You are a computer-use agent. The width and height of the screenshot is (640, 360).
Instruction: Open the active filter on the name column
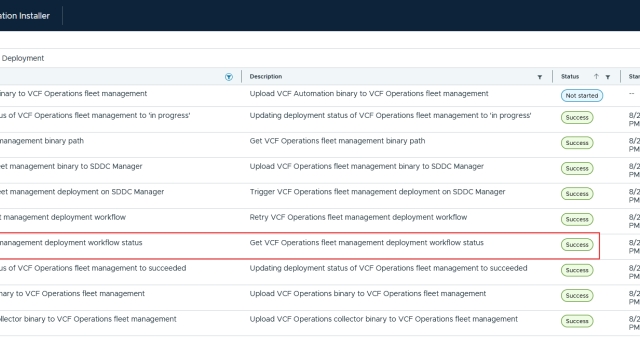tap(229, 77)
